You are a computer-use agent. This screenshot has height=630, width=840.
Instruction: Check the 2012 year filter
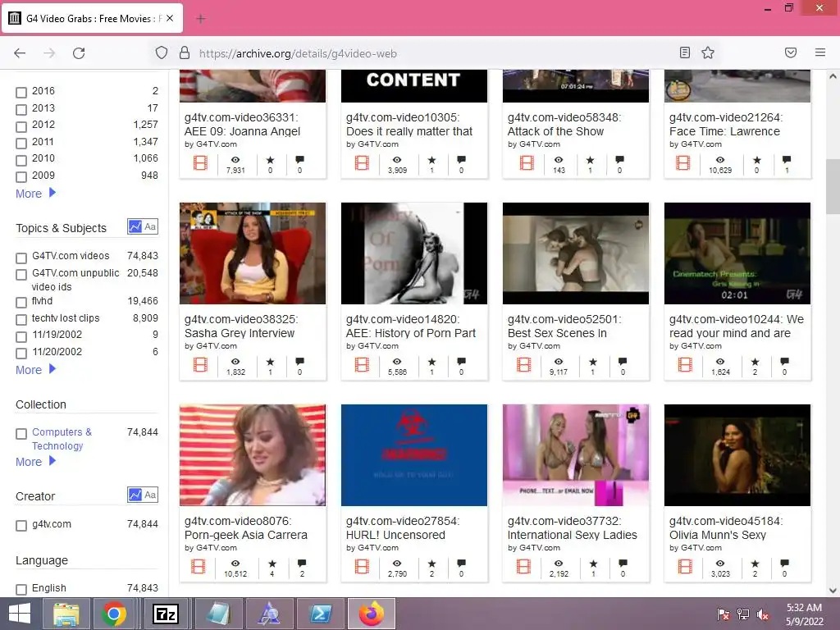21,126
